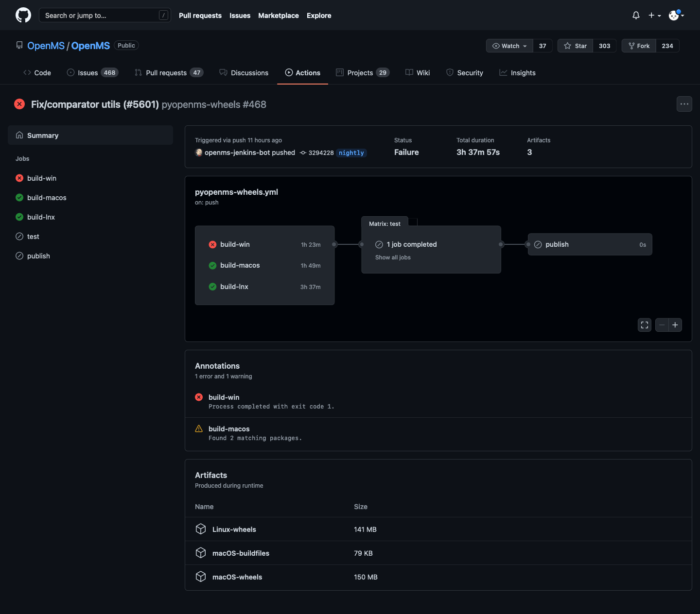The image size is (700, 614).
Task: Click the Artifacts count 3
Action: coord(529,152)
